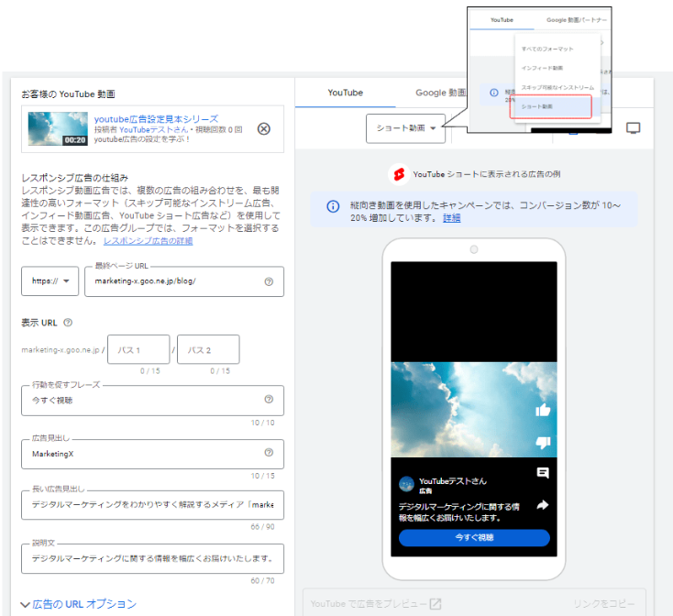Click Google 動画パートナー tab in the callout inset
Image resolution: width=673 pixels, height=616 pixels.
tap(577, 20)
